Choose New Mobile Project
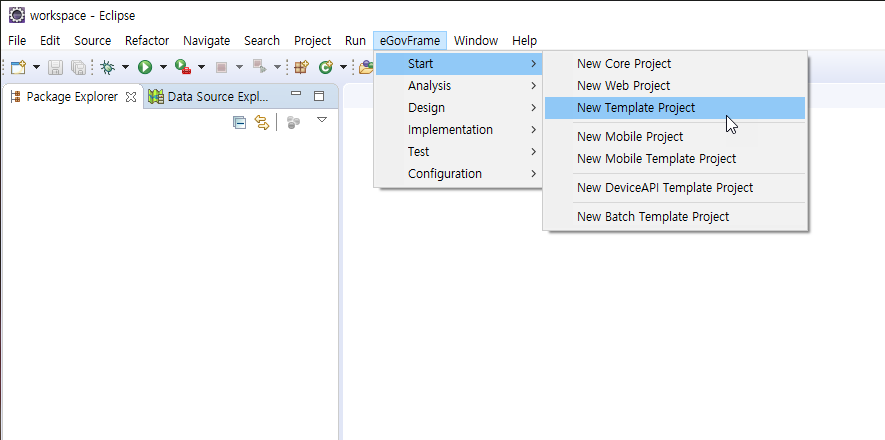Image resolution: width=885 pixels, height=440 pixels. [x=675, y=137]
